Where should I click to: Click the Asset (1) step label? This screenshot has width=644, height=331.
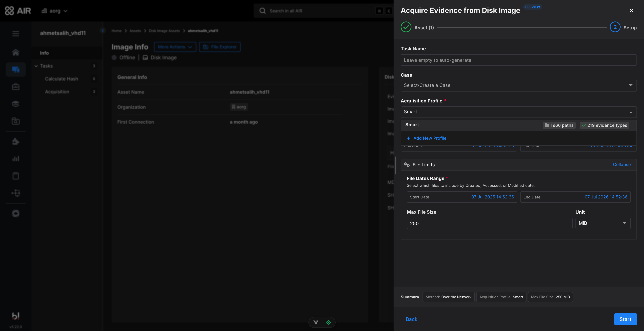tap(424, 28)
